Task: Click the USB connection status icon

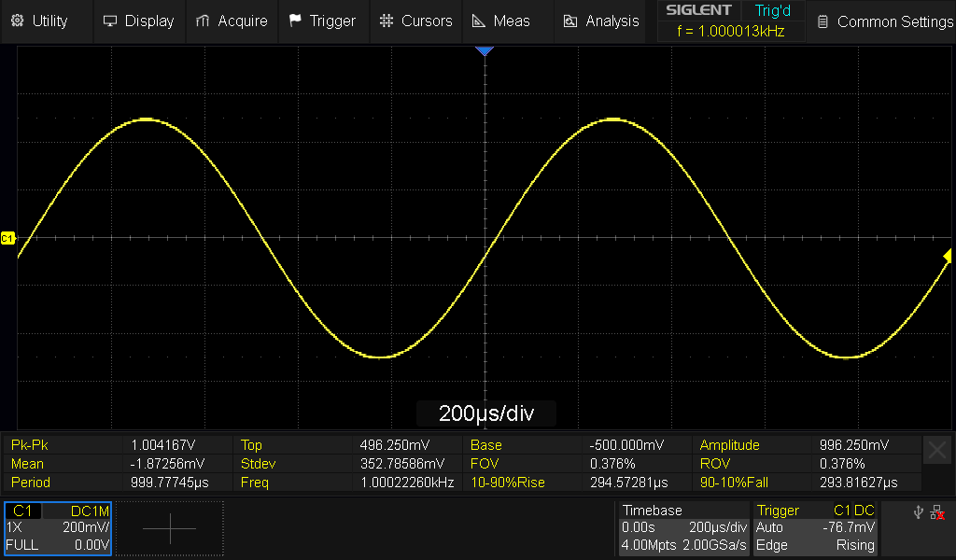Action: point(919,512)
